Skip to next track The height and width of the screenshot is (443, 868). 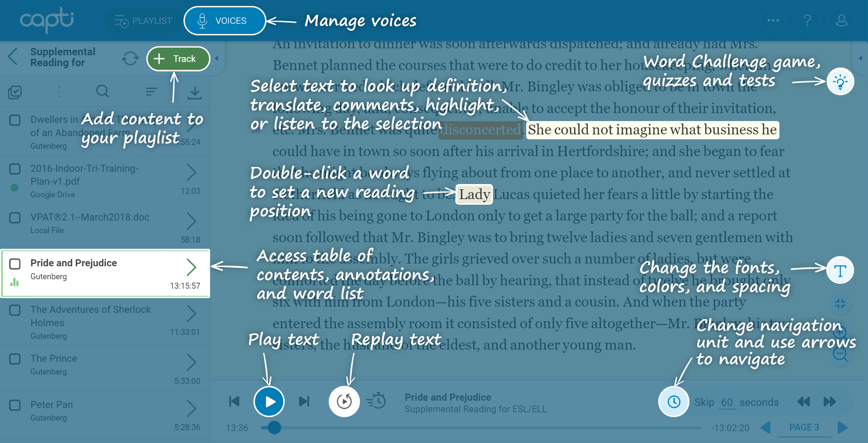coord(304,401)
